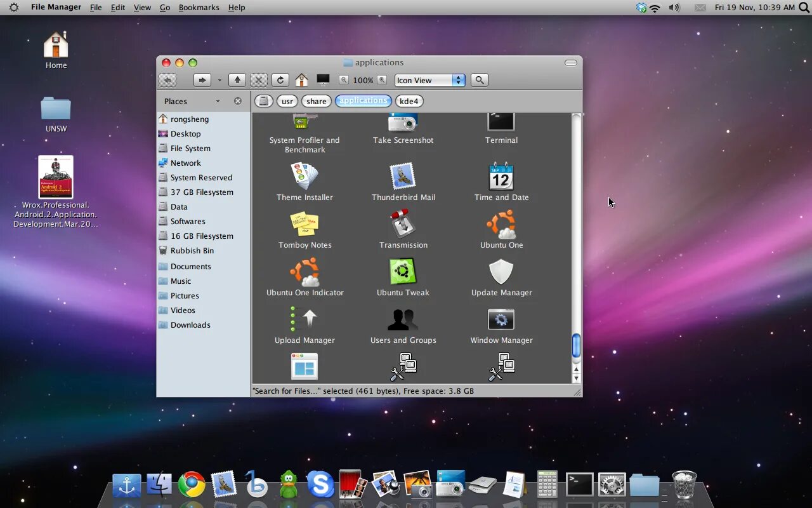Image resolution: width=812 pixels, height=508 pixels.
Task: Go forward using the forward arrow button
Action: pyautogui.click(x=202, y=80)
